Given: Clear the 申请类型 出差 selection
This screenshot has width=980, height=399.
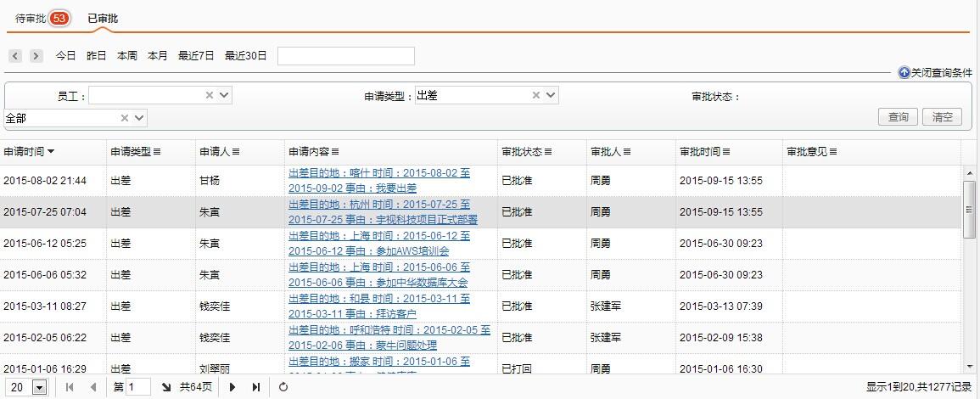Looking at the screenshot, I should pos(535,96).
